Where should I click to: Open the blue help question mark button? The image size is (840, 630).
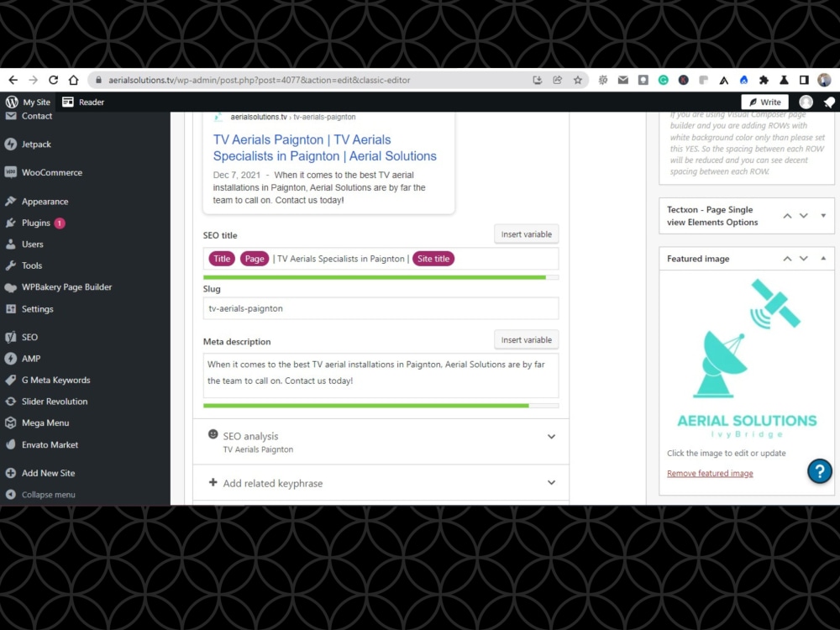820,471
